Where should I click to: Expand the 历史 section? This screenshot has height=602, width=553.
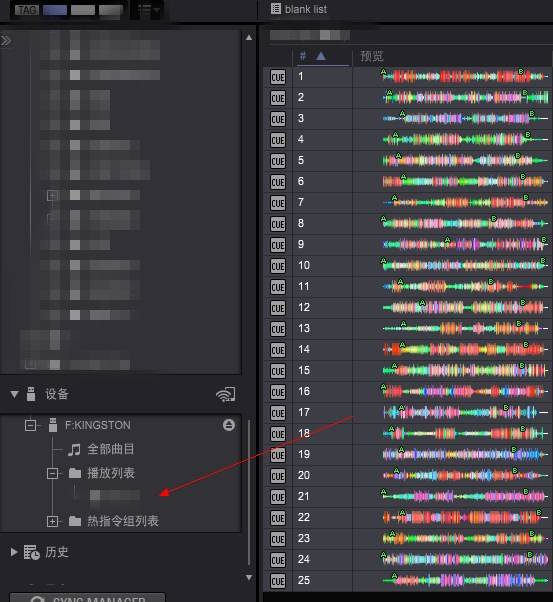point(14,552)
